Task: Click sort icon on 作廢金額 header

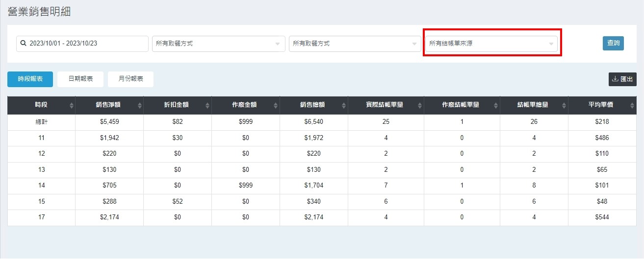Action: coord(276,105)
